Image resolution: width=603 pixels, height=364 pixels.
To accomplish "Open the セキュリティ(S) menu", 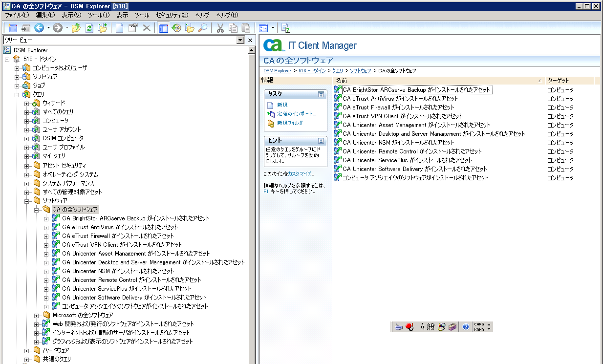I will 172,15.
